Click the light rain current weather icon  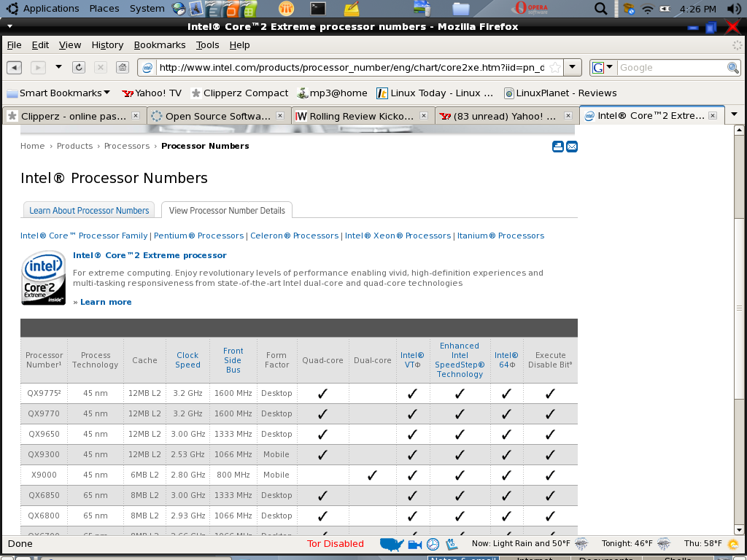[x=581, y=543]
